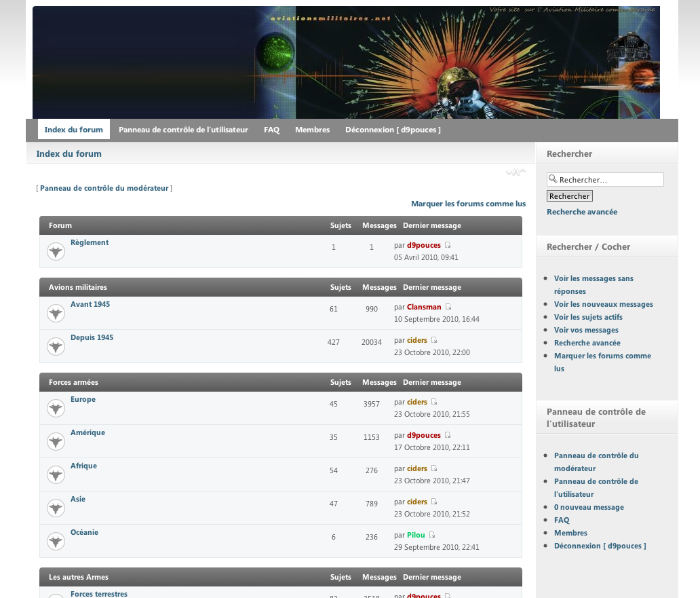This screenshot has height=598, width=700.
Task: Log out via Déconnexion in the navigation bar
Action: coord(393,130)
